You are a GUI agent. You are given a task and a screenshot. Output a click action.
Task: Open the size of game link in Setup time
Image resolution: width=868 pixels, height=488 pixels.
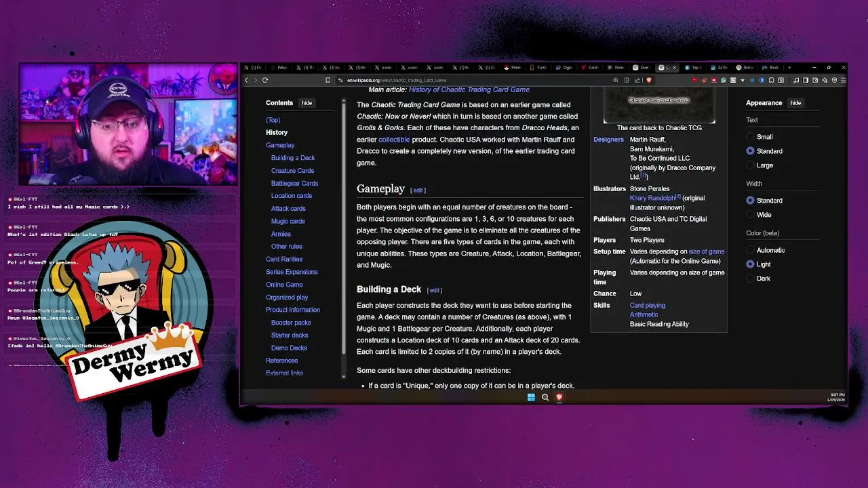(x=707, y=251)
